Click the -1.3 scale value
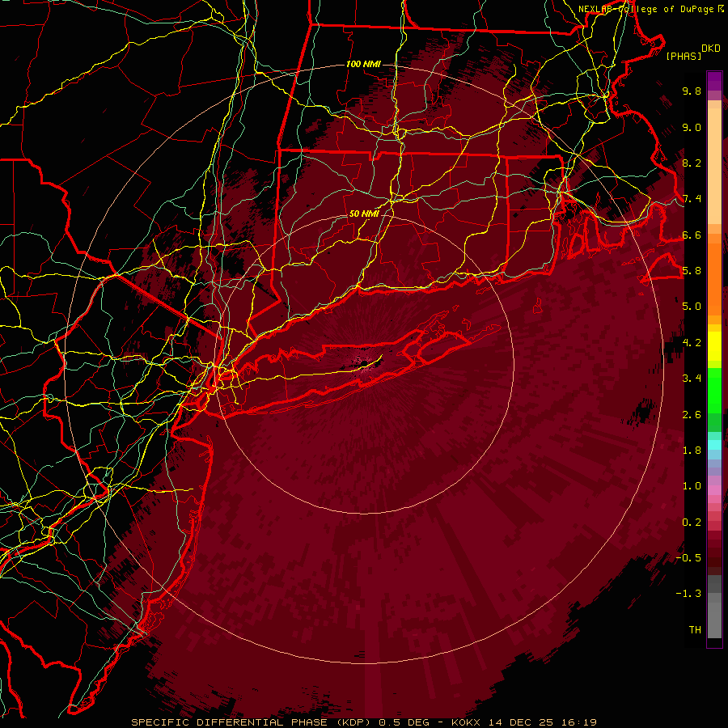 pyautogui.click(x=689, y=594)
